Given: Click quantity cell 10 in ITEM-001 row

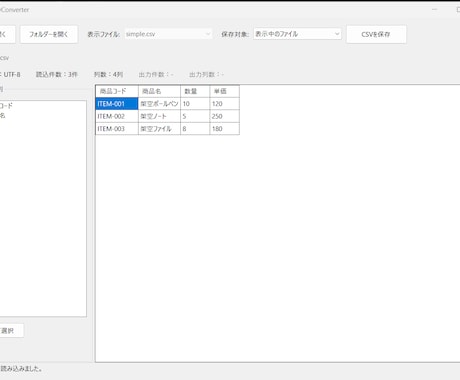Looking at the screenshot, I should click(195, 104).
